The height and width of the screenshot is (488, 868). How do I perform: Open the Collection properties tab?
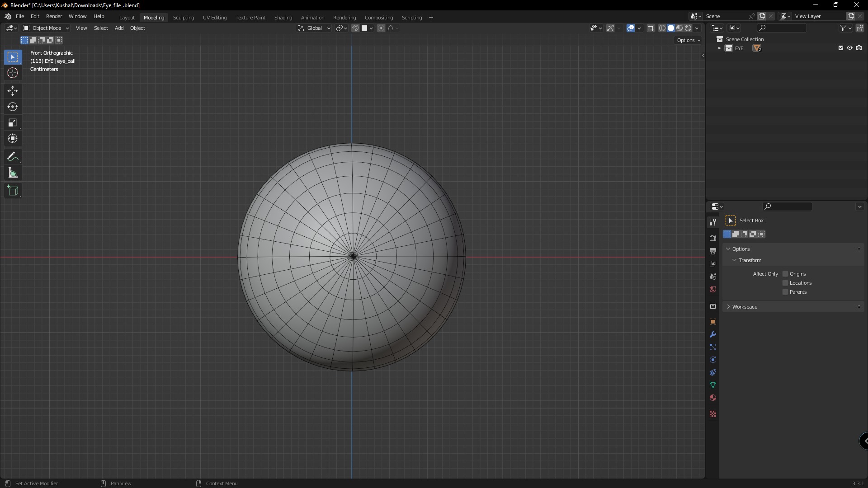(713, 306)
